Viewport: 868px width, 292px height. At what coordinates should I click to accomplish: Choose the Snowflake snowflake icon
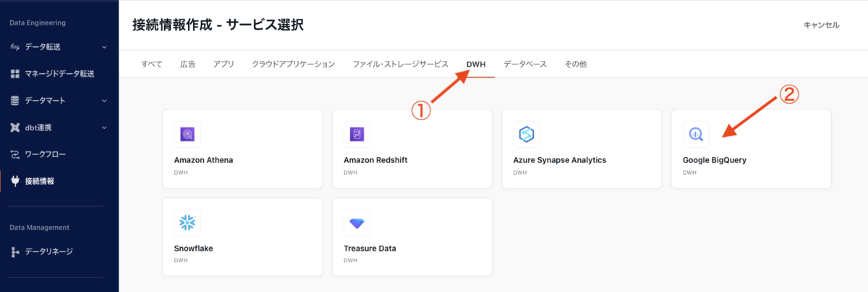[187, 222]
